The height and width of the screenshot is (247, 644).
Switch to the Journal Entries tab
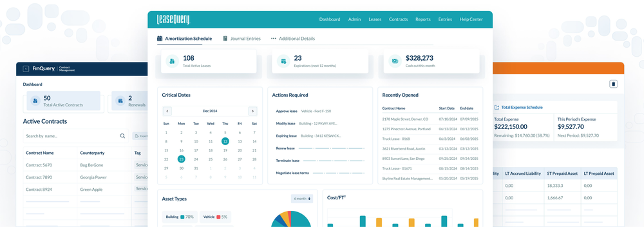[x=242, y=39]
